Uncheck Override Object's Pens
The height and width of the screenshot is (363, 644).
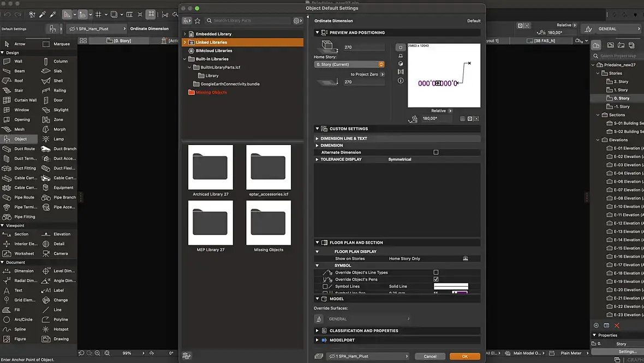tap(436, 279)
